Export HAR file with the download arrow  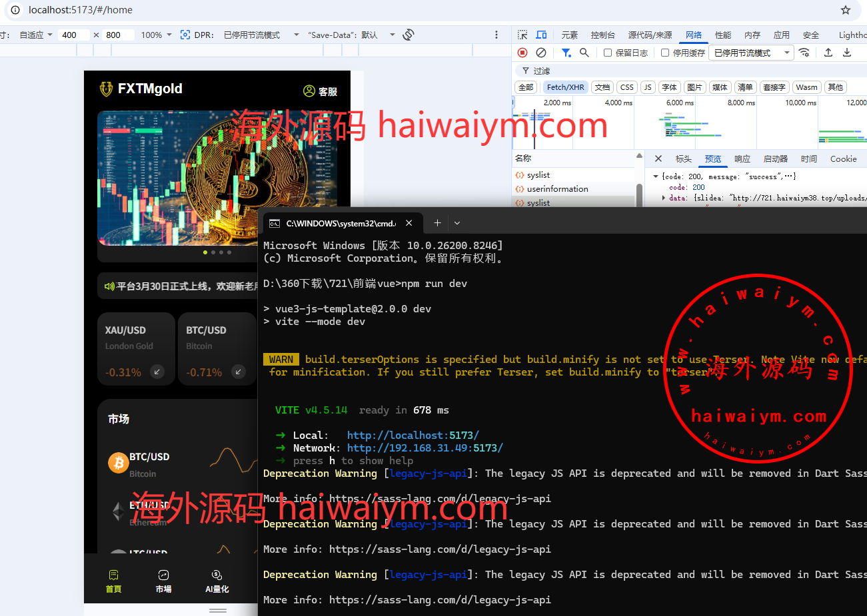(847, 53)
